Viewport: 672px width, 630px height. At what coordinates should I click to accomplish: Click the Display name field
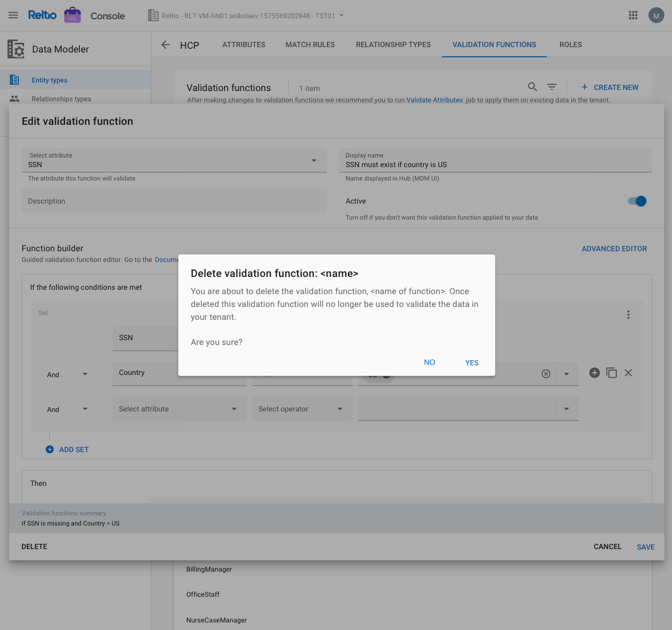click(496, 160)
